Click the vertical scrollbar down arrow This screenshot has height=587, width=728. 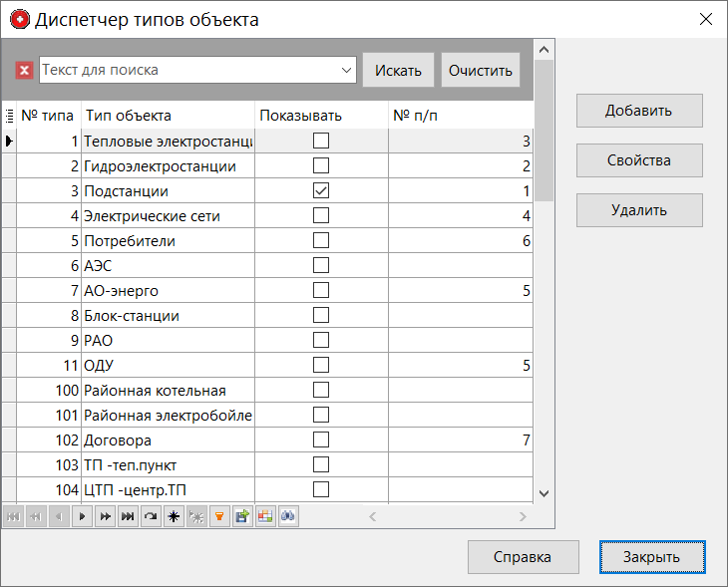(544, 492)
